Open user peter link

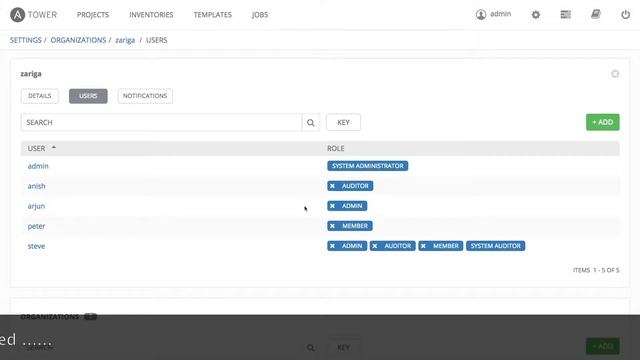pos(36,226)
